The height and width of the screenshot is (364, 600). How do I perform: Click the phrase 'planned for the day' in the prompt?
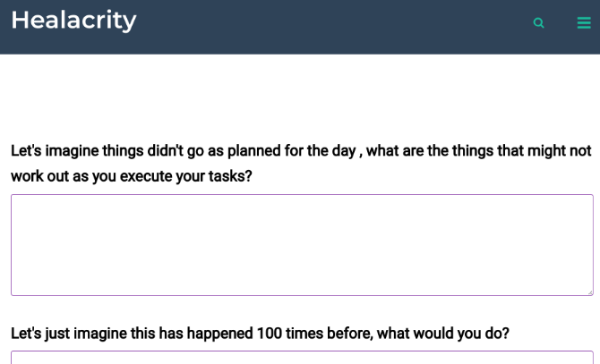pyautogui.click(x=292, y=150)
